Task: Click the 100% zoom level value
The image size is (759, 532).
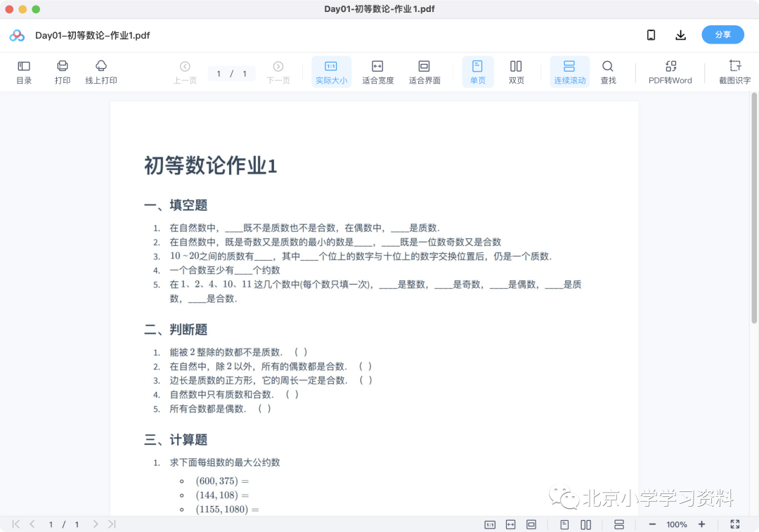Action: click(677, 524)
